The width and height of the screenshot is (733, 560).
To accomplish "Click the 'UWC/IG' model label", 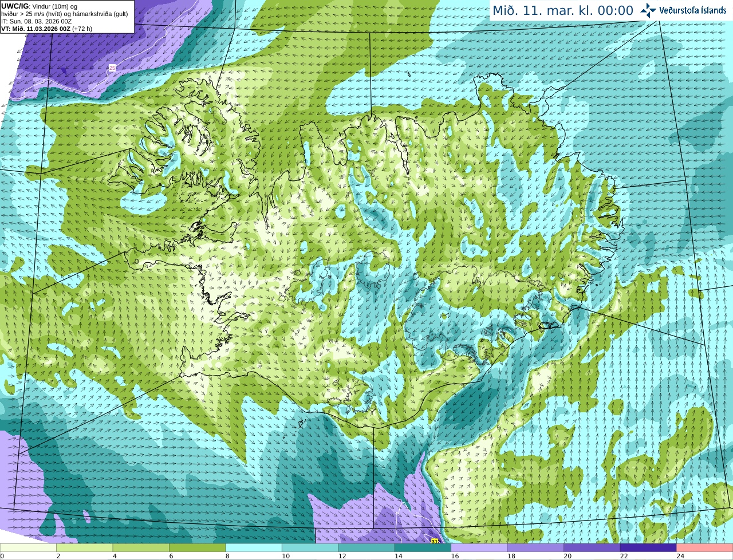I will coord(14,6).
